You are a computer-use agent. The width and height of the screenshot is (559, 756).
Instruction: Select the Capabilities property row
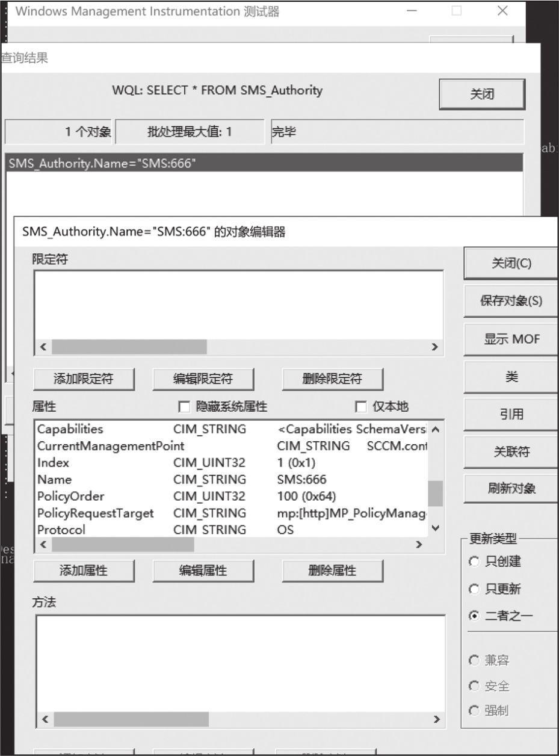coord(232,429)
